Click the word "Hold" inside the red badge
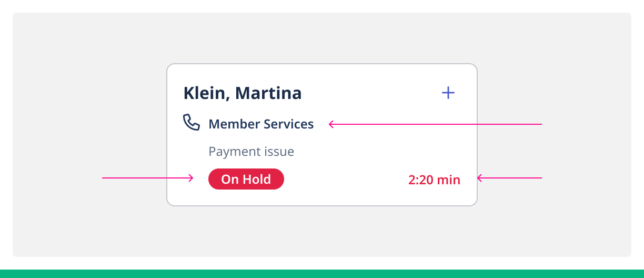Viewport: 644px width, 278px height. tap(257, 180)
